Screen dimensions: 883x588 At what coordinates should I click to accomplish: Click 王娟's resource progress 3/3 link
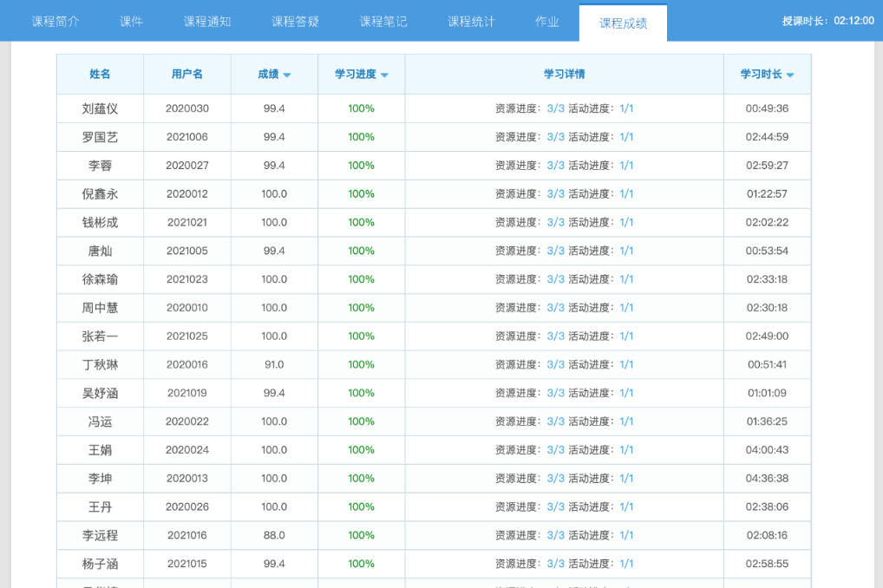(x=555, y=450)
